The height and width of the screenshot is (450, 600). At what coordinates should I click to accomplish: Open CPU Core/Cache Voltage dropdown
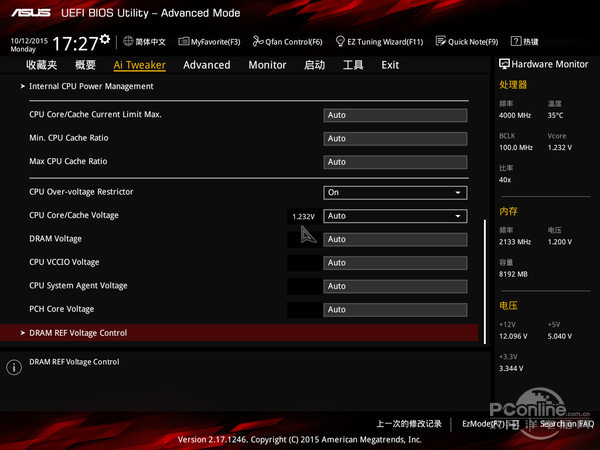(x=395, y=216)
